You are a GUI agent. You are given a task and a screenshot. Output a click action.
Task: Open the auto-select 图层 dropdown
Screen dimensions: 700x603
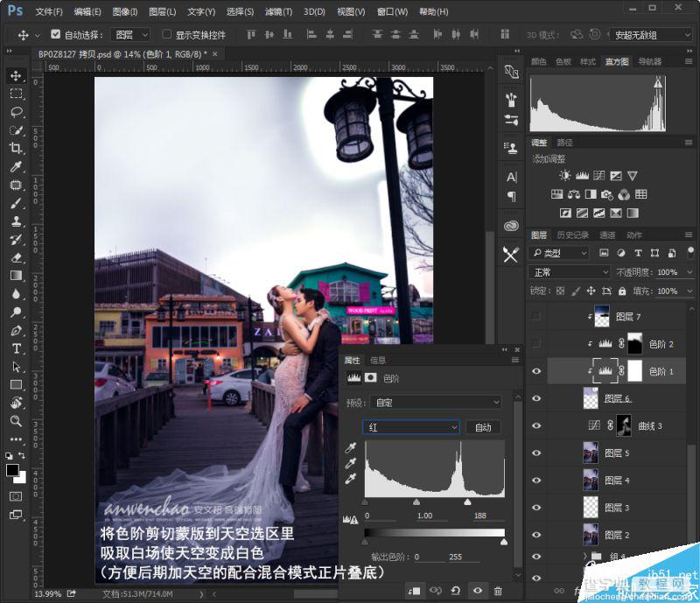point(132,34)
